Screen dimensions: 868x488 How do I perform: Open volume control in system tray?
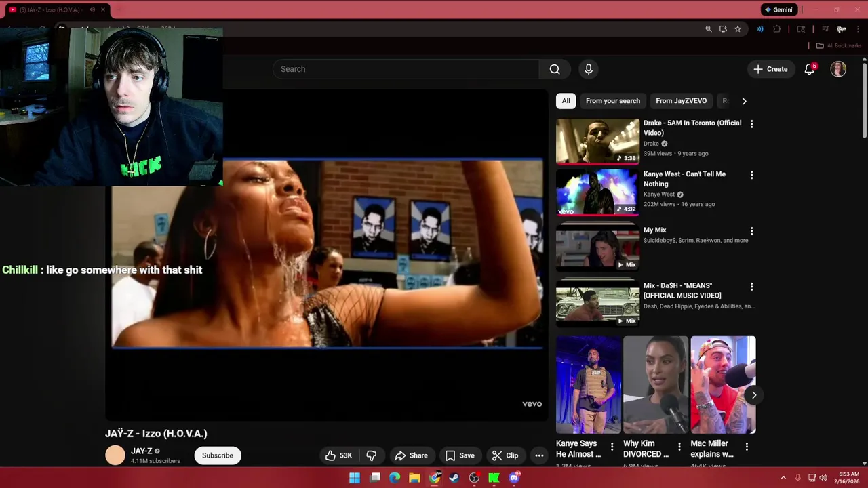(824, 478)
